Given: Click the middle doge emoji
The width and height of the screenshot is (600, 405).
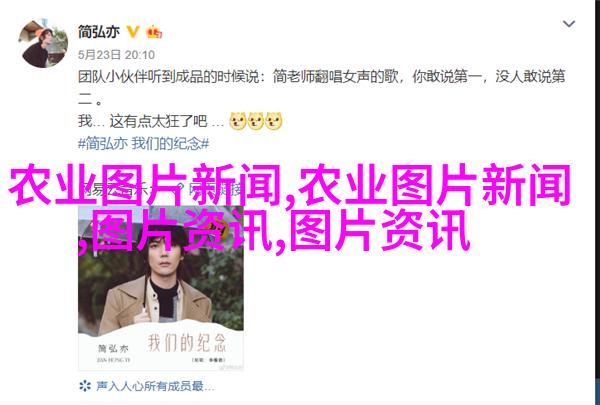Looking at the screenshot, I should coord(255,121).
